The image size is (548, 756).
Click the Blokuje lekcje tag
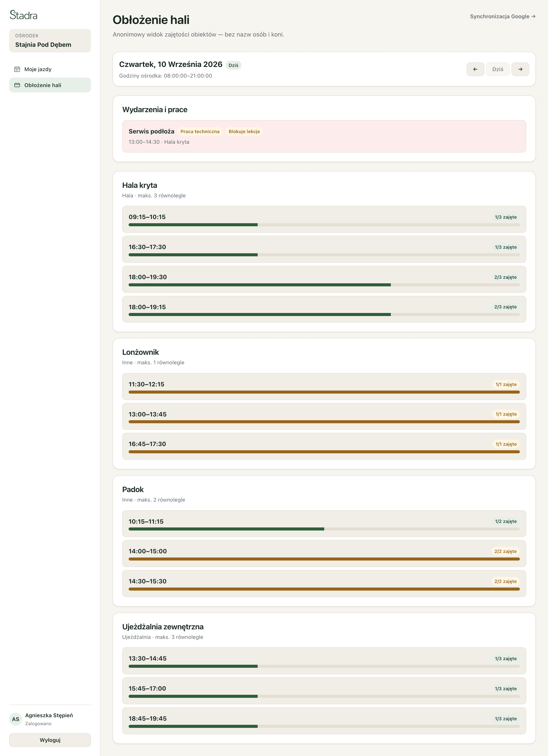click(x=244, y=132)
